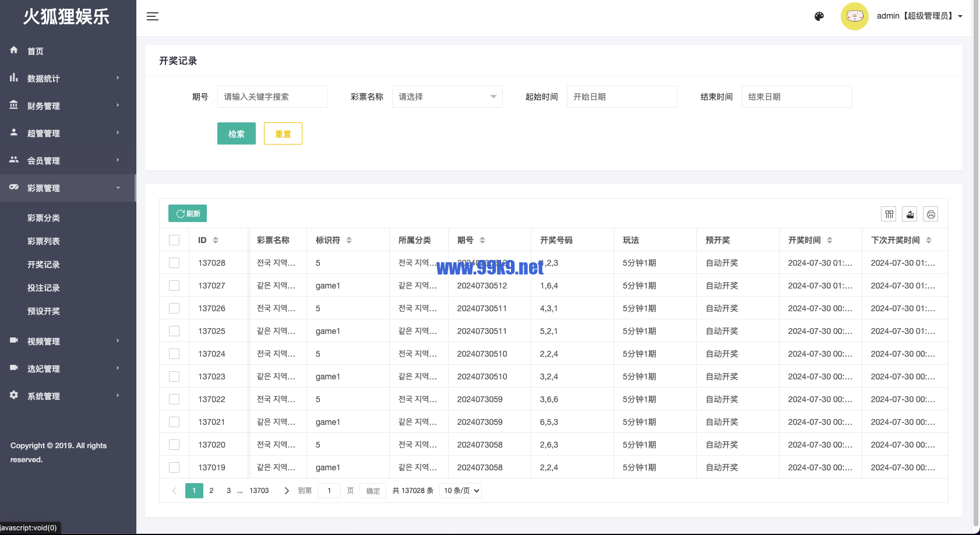Expand the 数据统计 sidebar menu
Screen dimensions: 980x535
tap(68, 78)
